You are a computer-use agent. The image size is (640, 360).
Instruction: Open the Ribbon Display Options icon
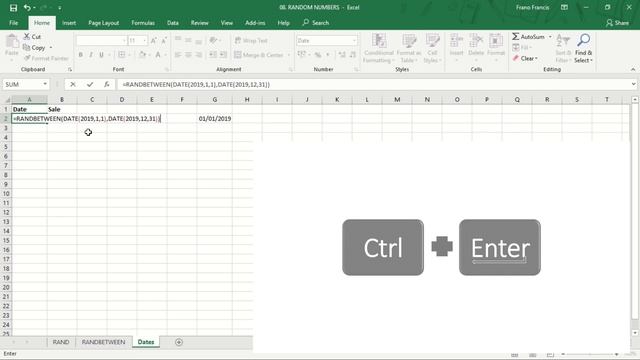[x=564, y=7]
